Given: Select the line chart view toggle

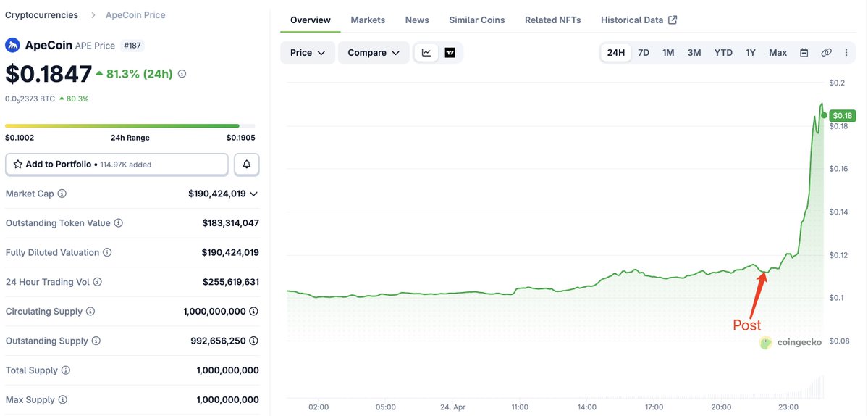Looking at the screenshot, I should (x=426, y=53).
